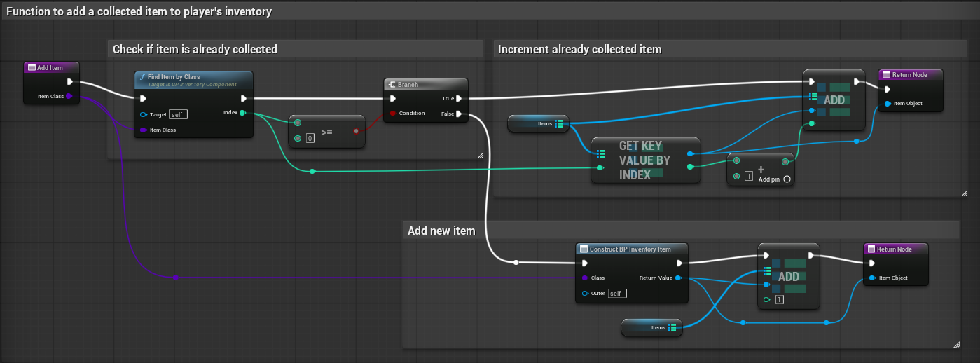Click the purple Item Class pin on Add Item
The image size is (980, 363).
point(69,96)
